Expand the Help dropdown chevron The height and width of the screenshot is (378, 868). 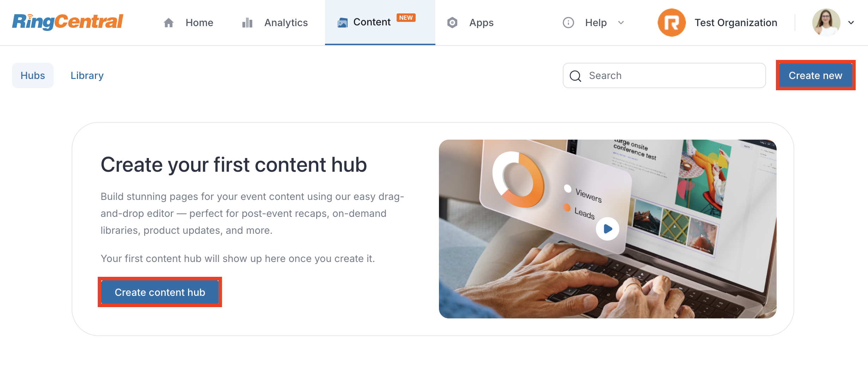[621, 23]
